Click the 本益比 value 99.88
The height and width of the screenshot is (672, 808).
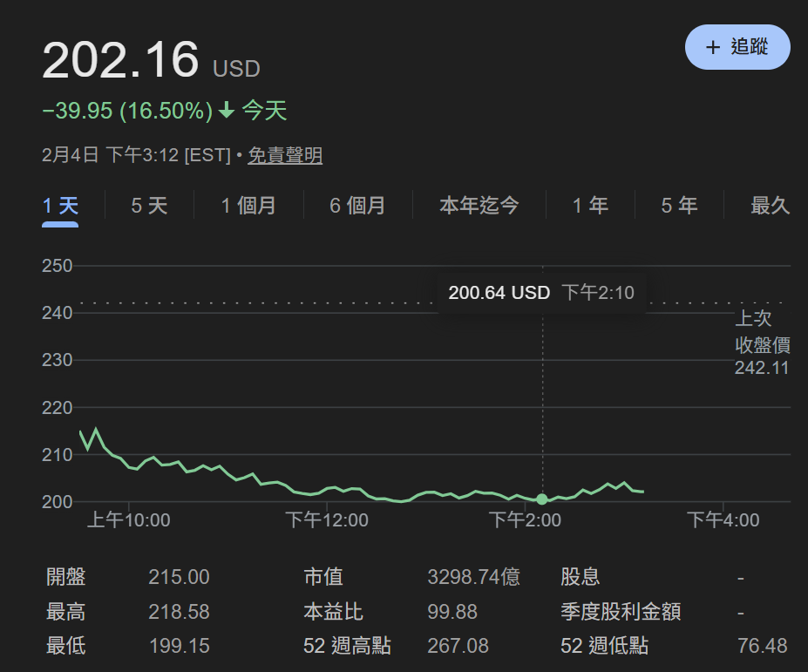pyautogui.click(x=452, y=612)
